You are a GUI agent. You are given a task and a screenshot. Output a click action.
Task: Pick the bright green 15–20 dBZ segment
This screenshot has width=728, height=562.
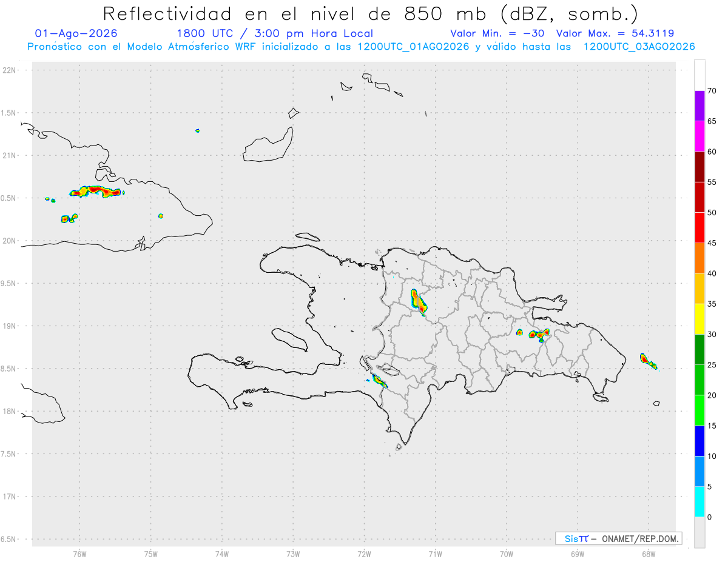(699, 410)
